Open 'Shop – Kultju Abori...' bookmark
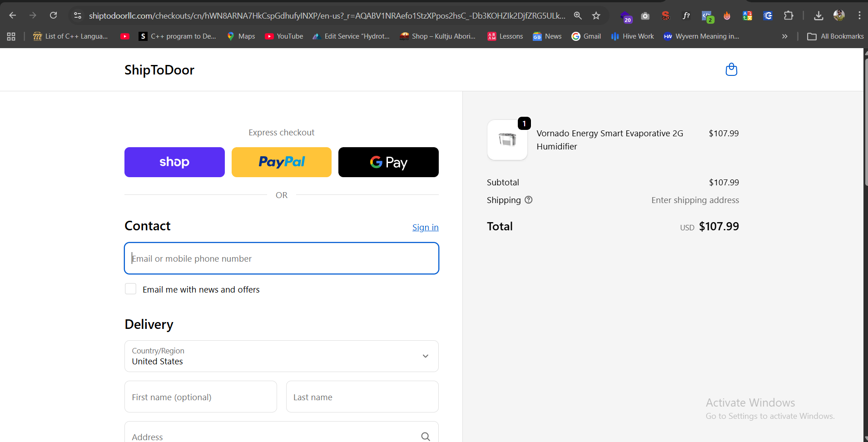Image resolution: width=868 pixels, height=442 pixels. pyautogui.click(x=438, y=36)
